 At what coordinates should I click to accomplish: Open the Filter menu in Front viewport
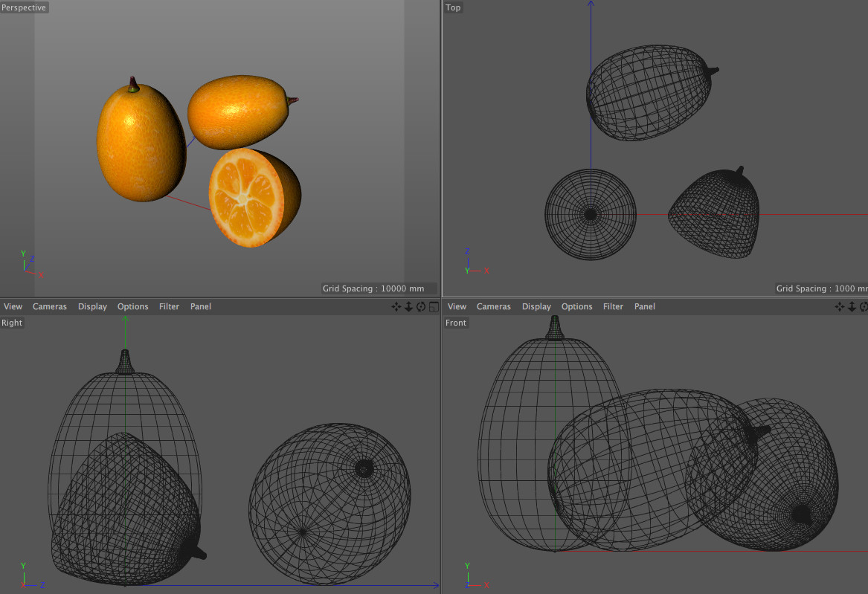[613, 307]
